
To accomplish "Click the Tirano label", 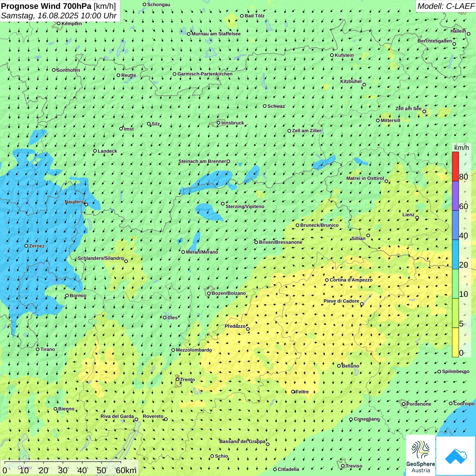I will (x=48, y=349).
